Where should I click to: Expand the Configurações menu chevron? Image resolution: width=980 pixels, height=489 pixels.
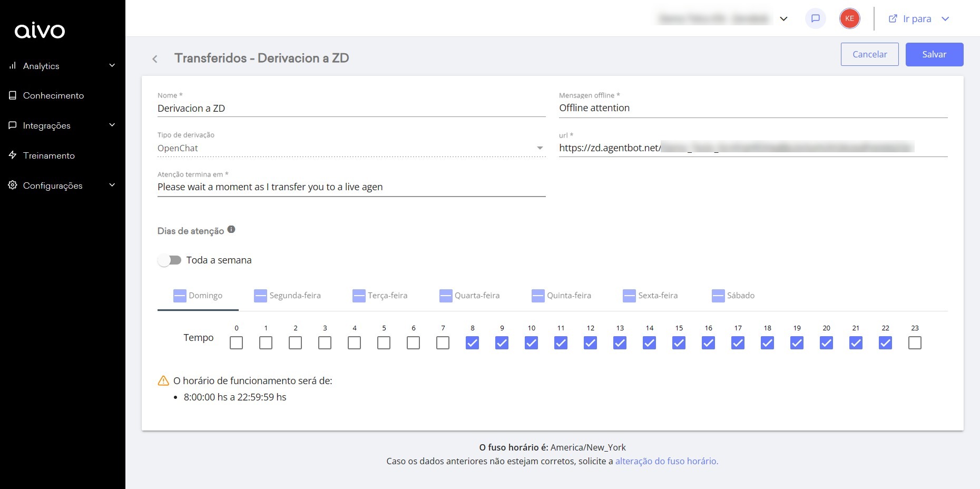[x=112, y=185]
